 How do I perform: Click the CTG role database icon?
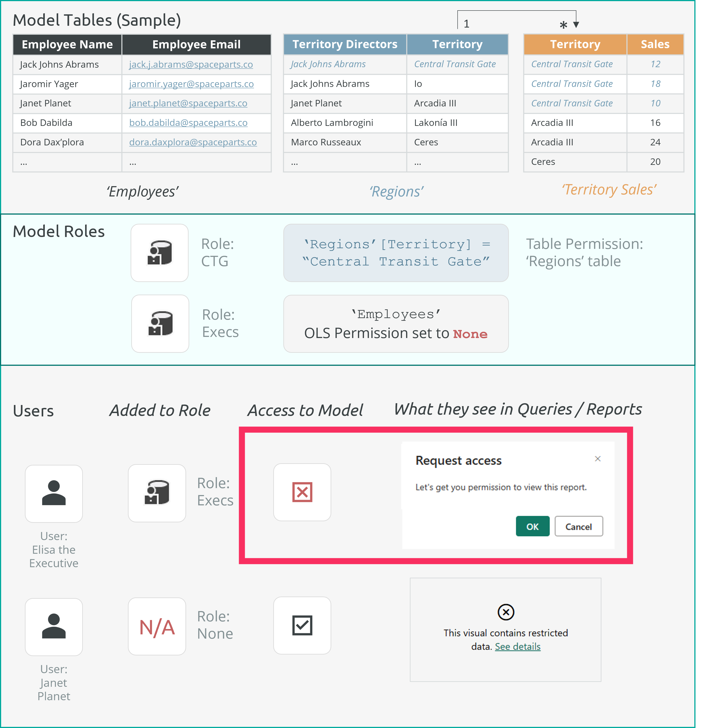pos(159,253)
